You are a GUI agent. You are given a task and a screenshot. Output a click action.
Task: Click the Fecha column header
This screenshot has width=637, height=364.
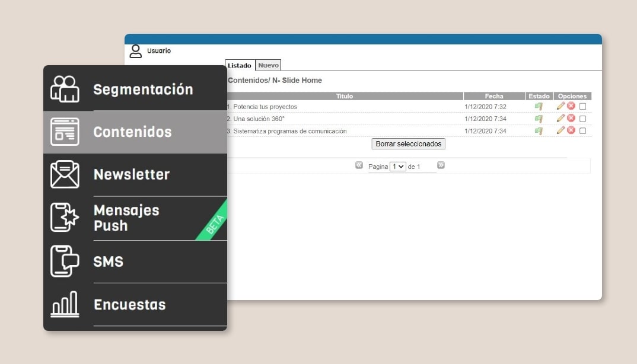(x=494, y=96)
